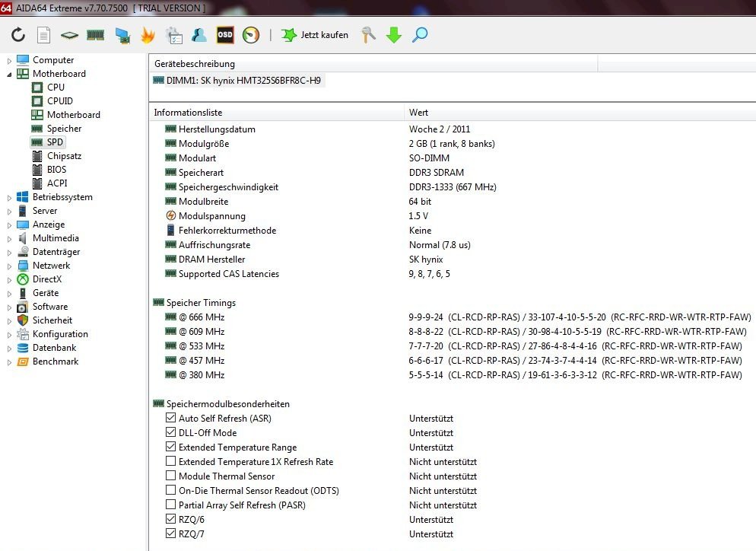Click the flame stability test icon
756x551 pixels.
(x=148, y=35)
